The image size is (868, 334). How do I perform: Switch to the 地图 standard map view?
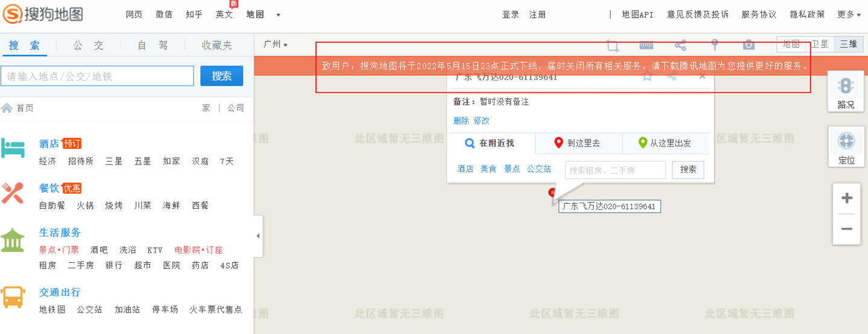[x=791, y=44]
